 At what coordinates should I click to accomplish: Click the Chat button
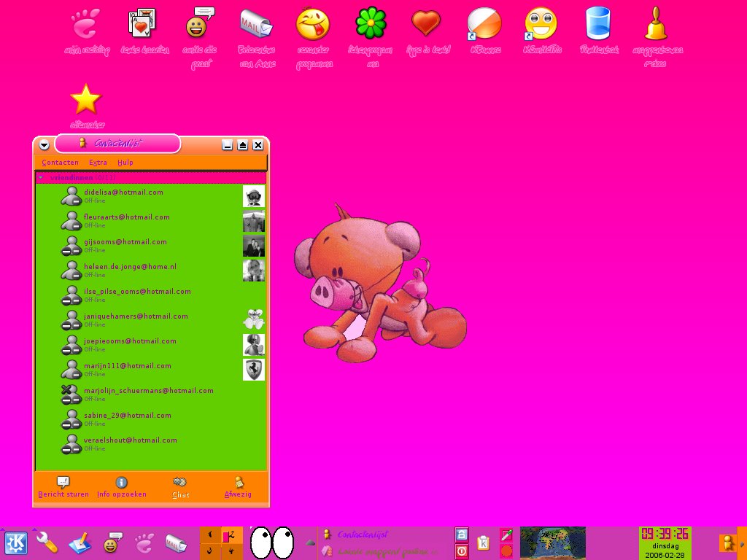tap(180, 488)
